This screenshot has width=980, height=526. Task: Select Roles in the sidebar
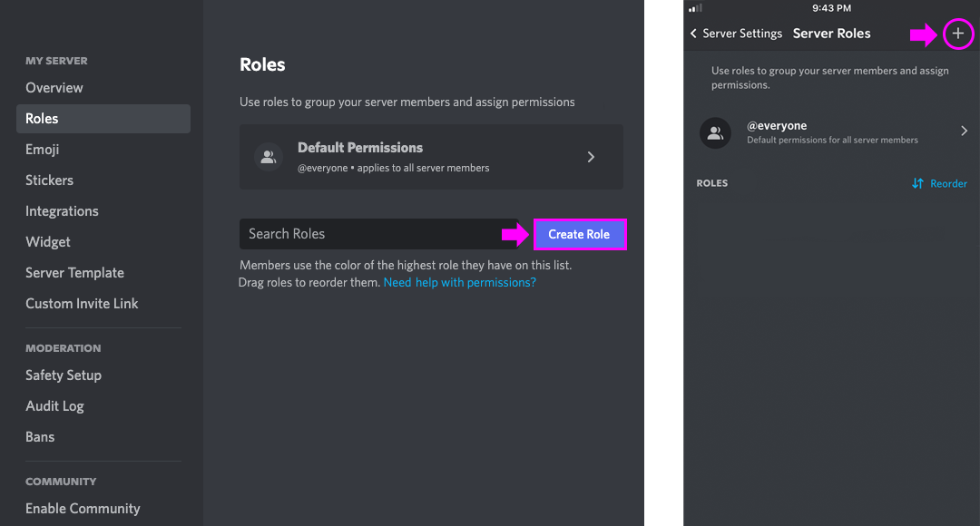click(43, 119)
